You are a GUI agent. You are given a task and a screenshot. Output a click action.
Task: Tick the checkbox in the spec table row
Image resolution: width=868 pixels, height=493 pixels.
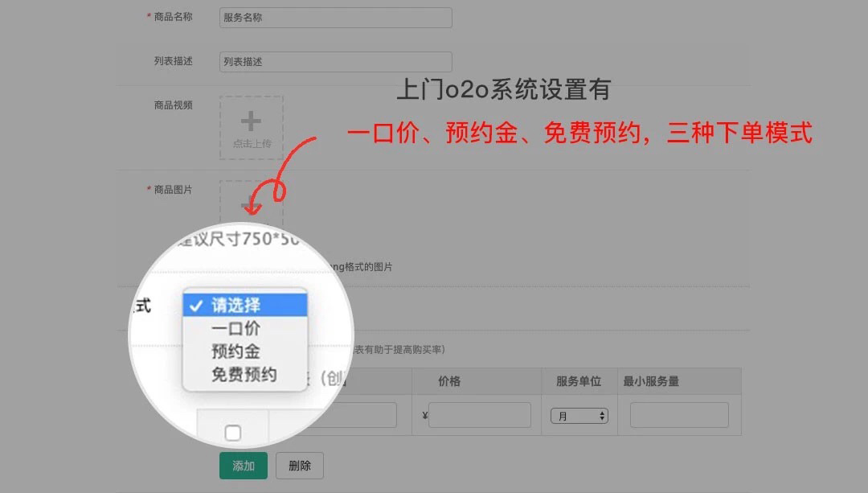pos(232,433)
